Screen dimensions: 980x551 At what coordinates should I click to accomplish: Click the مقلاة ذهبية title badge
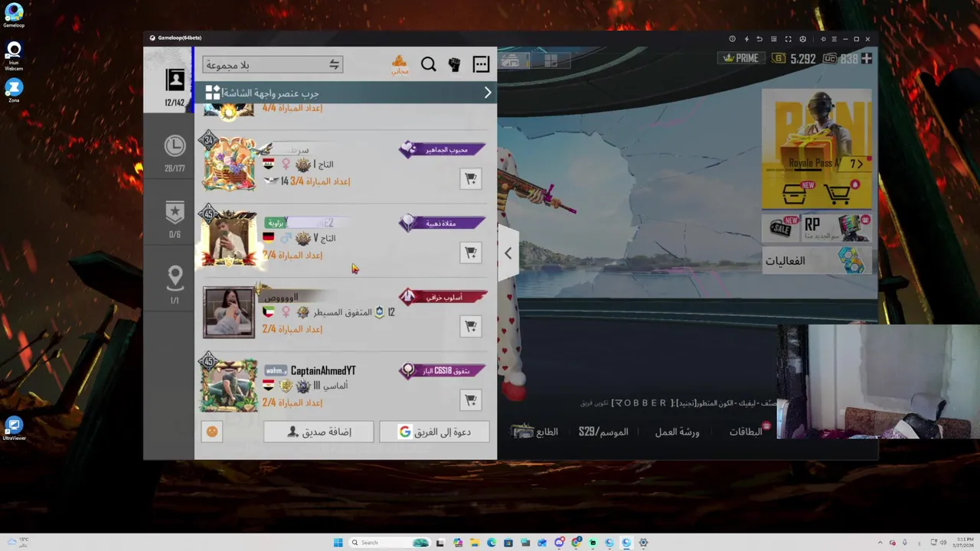coord(443,223)
